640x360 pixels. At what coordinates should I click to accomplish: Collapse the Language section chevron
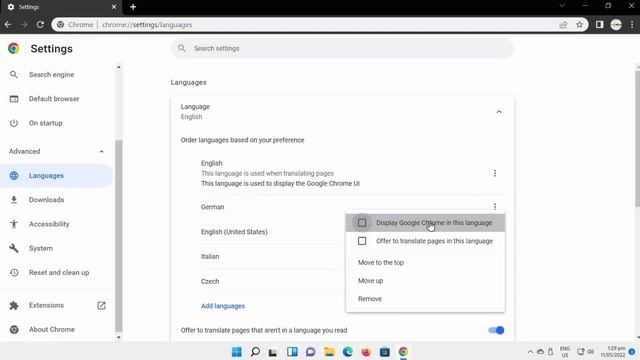tap(499, 112)
